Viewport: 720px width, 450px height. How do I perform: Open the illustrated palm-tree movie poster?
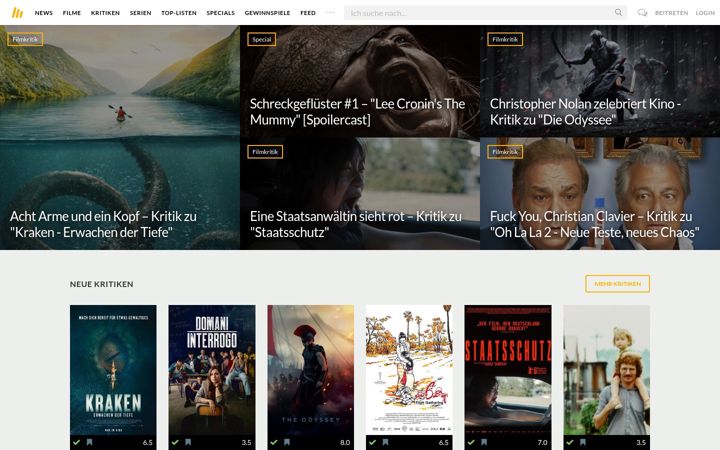409,370
